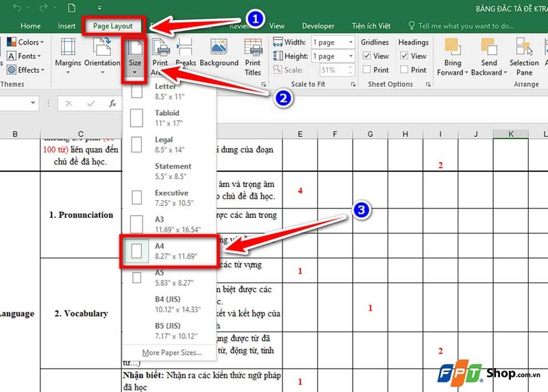Open the theme Colors dropdown

click(25, 42)
